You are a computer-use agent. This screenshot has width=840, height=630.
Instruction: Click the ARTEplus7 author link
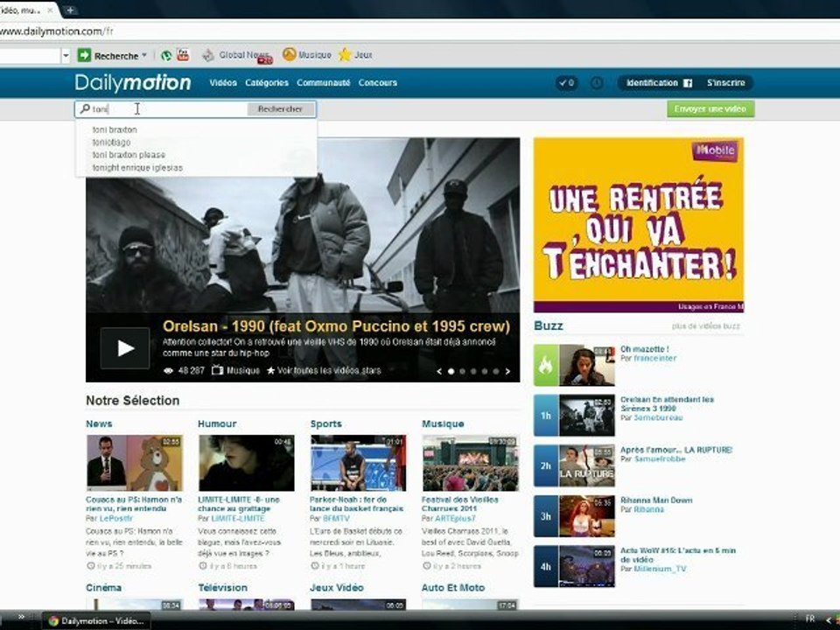coord(455,519)
